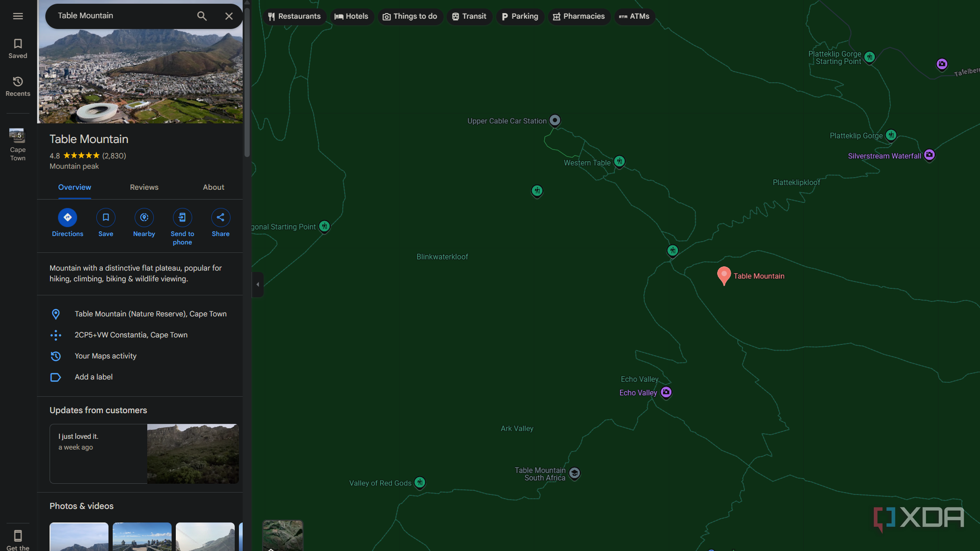The height and width of the screenshot is (551, 980).
Task: Filter map by Pharmacies
Action: tap(579, 16)
